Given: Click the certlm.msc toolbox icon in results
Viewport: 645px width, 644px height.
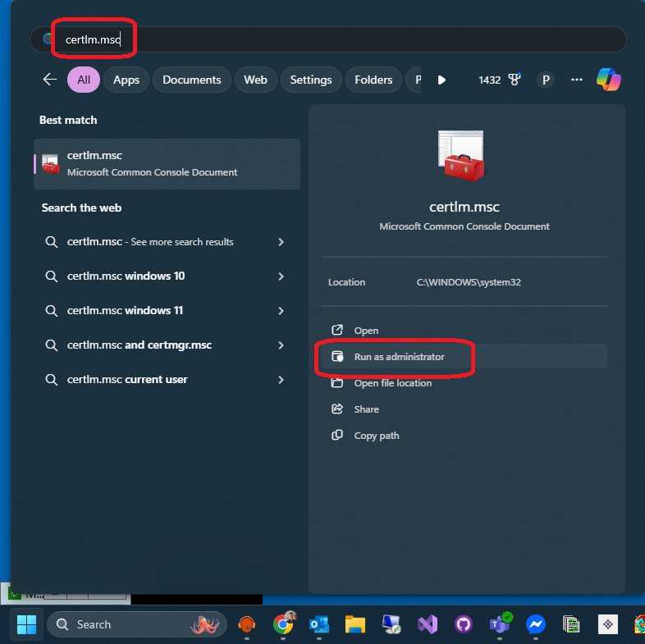Looking at the screenshot, I should click(51, 164).
